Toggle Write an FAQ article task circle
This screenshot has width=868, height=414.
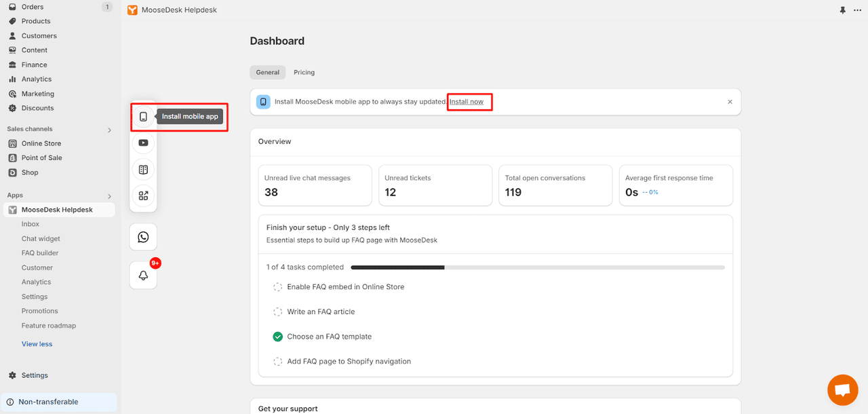tap(278, 312)
